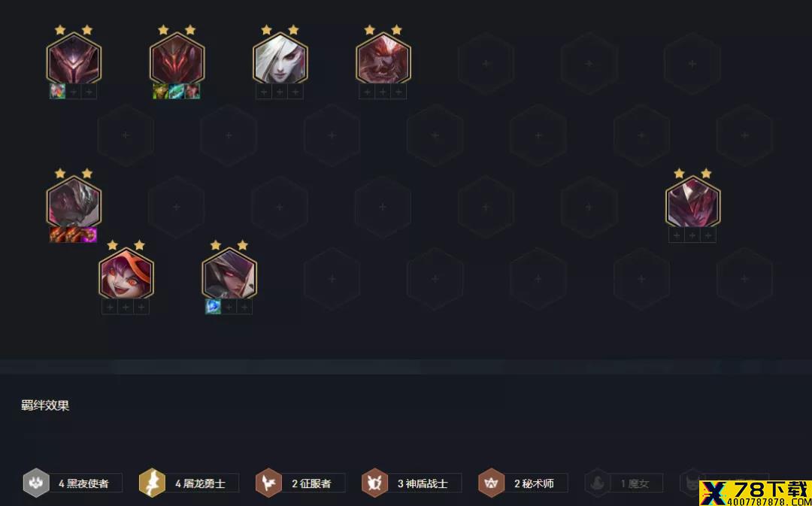Click the blue gem item on hooded champion
The image size is (812, 506).
(213, 307)
